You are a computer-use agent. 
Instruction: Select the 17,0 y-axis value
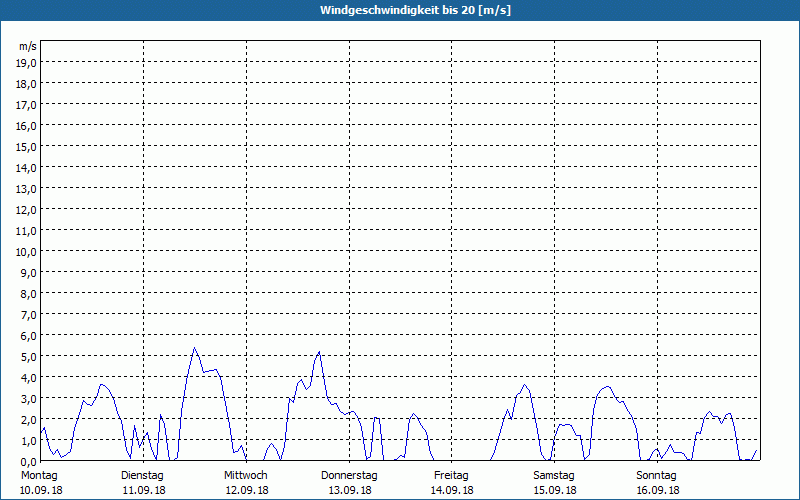[26, 105]
